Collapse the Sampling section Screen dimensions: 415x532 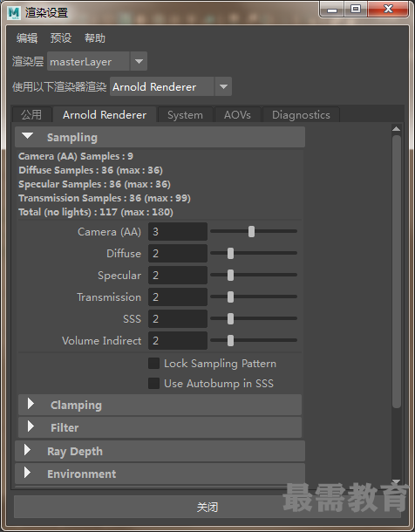click(160, 137)
